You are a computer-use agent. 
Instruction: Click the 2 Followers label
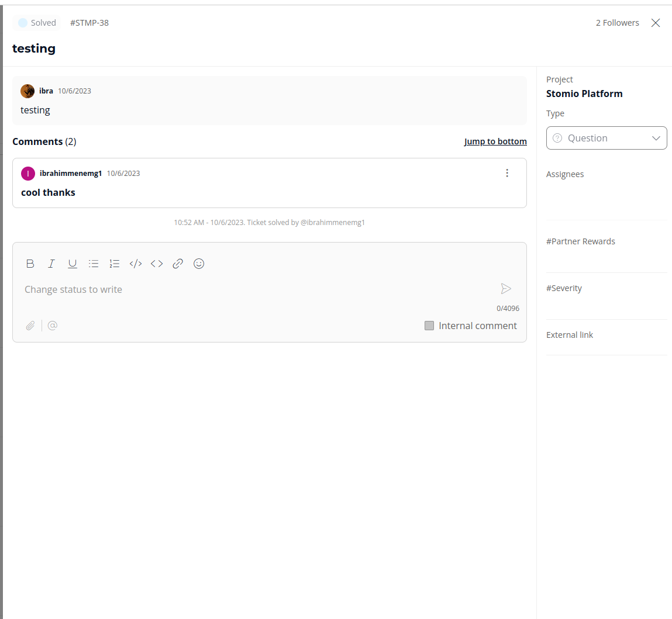[x=617, y=23]
